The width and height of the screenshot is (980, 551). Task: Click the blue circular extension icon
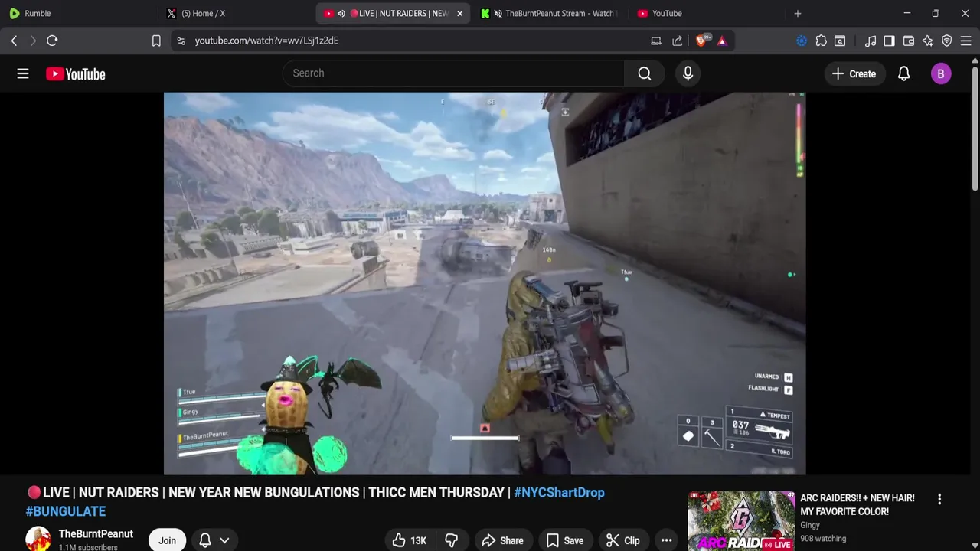(802, 41)
